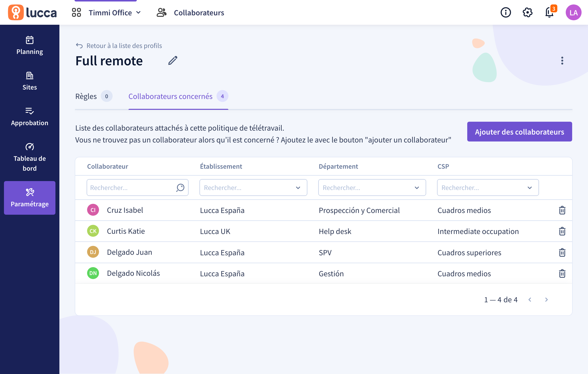Click the DN avatar for Delgado Nicolás
Image resolution: width=588 pixels, height=374 pixels.
[x=93, y=273]
